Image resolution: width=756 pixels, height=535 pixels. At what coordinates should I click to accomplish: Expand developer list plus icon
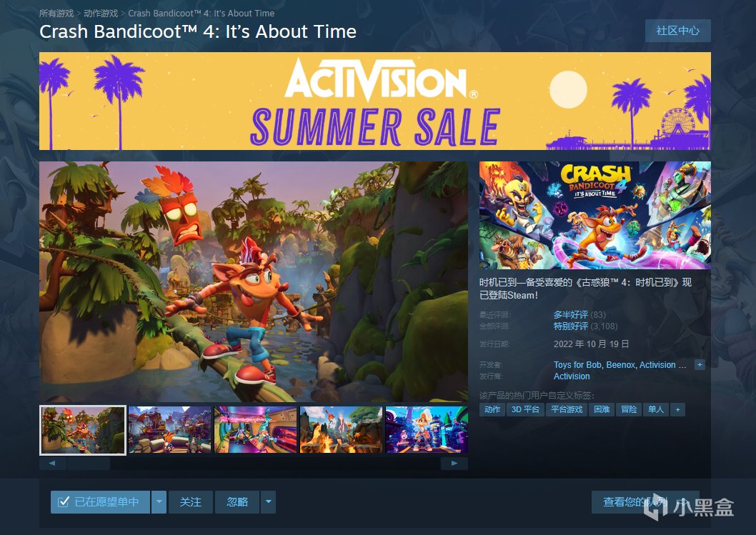pyautogui.click(x=700, y=365)
